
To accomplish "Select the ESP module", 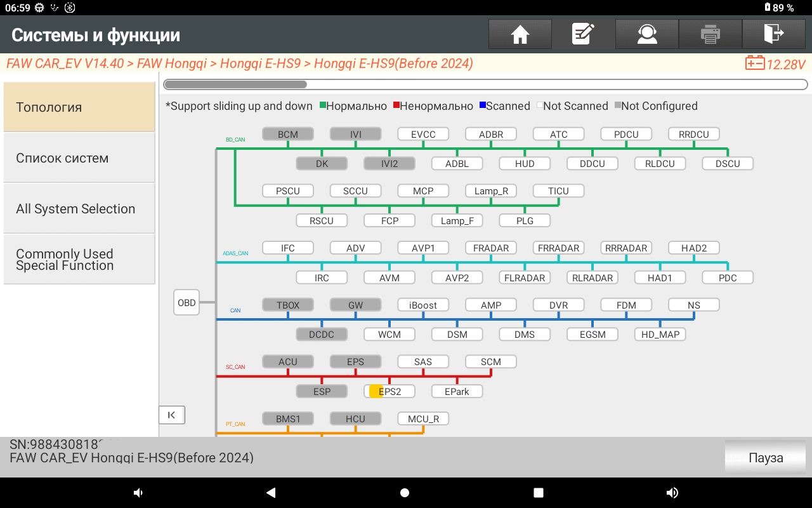I will [x=322, y=391].
